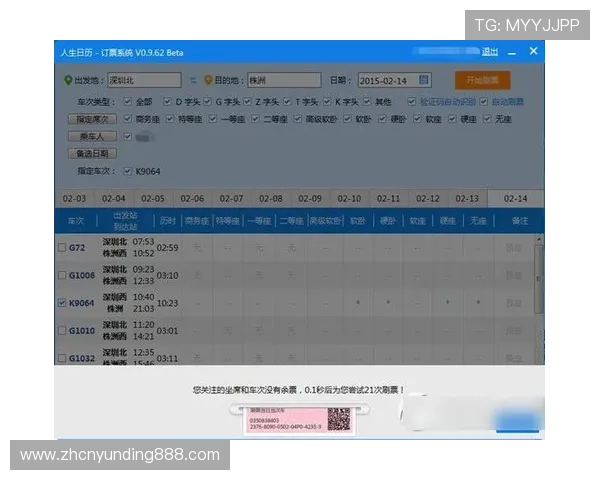Uncheck the K9064 train row checkbox
600x480 pixels.
point(62,302)
